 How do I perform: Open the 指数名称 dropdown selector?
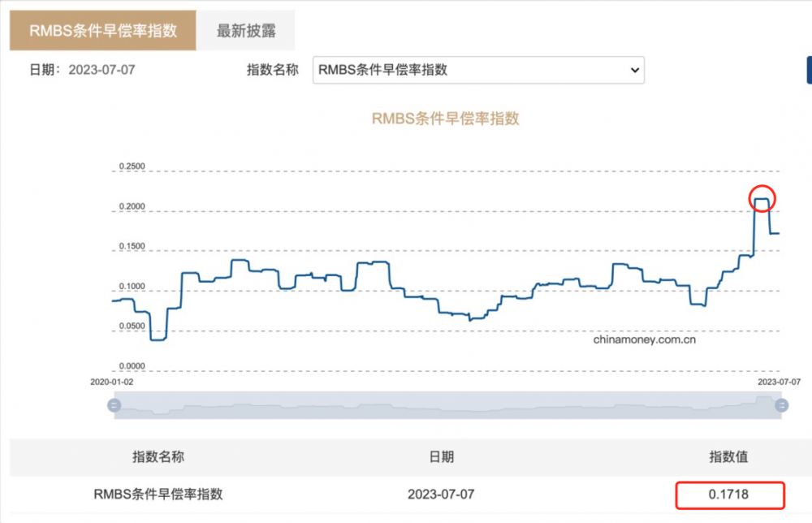[478, 70]
